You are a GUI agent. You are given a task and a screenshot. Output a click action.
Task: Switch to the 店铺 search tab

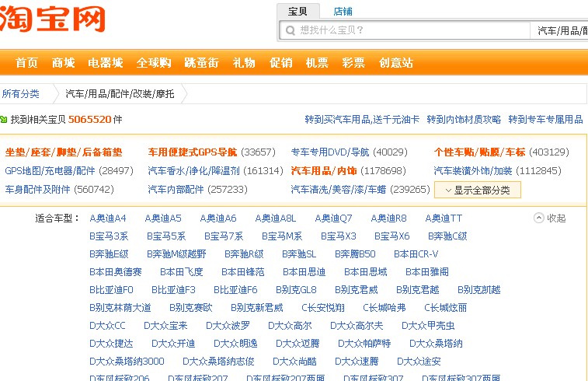click(343, 11)
